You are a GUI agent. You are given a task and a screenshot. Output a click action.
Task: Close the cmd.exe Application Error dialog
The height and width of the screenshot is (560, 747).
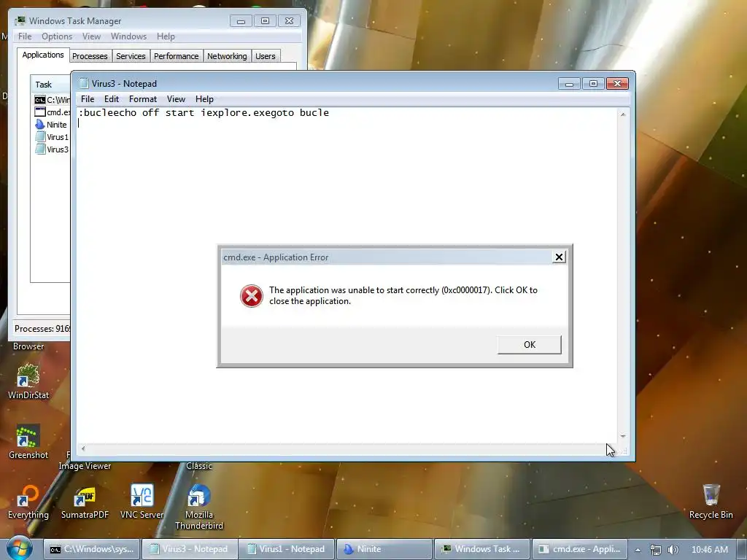coord(559,257)
